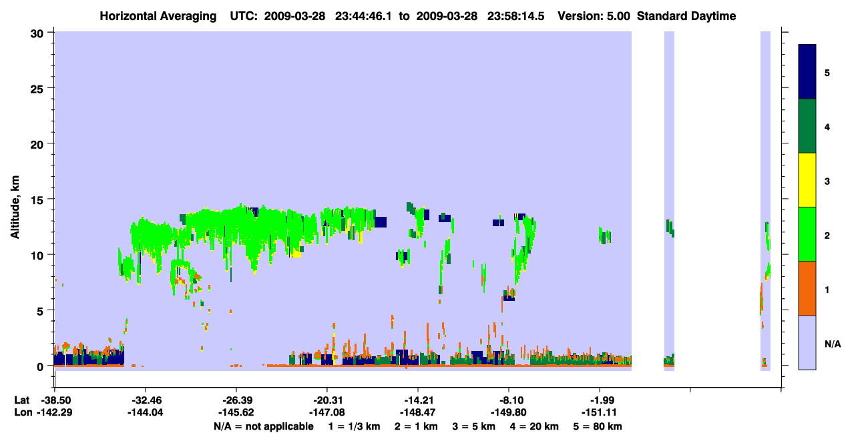Click legend text '4 = 20 km'
868x445 pixels.
pos(536,426)
